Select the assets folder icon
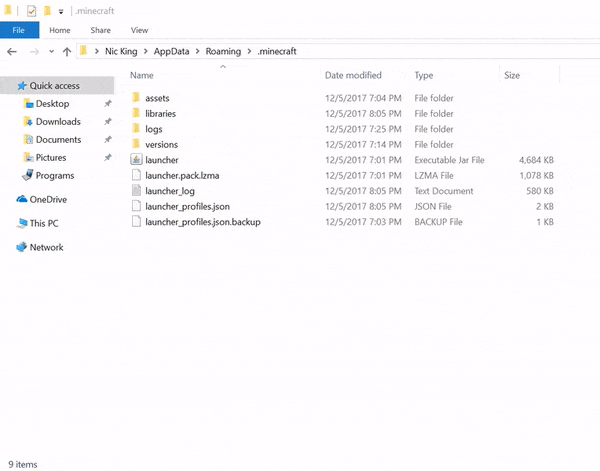This screenshot has height=471, width=600. point(136,97)
